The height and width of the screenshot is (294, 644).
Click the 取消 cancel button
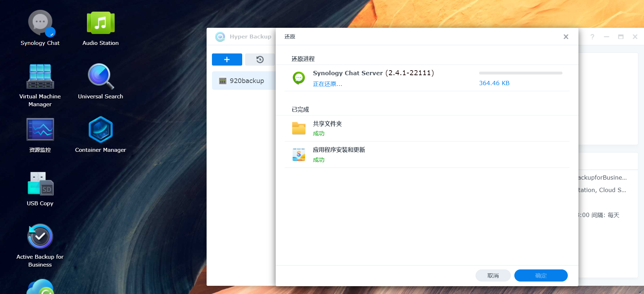tap(493, 275)
